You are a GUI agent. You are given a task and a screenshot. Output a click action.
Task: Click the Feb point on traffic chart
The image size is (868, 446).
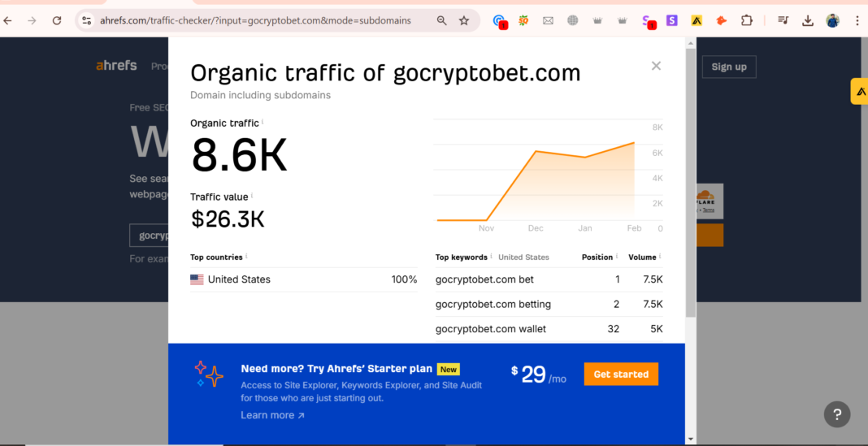tap(634, 143)
